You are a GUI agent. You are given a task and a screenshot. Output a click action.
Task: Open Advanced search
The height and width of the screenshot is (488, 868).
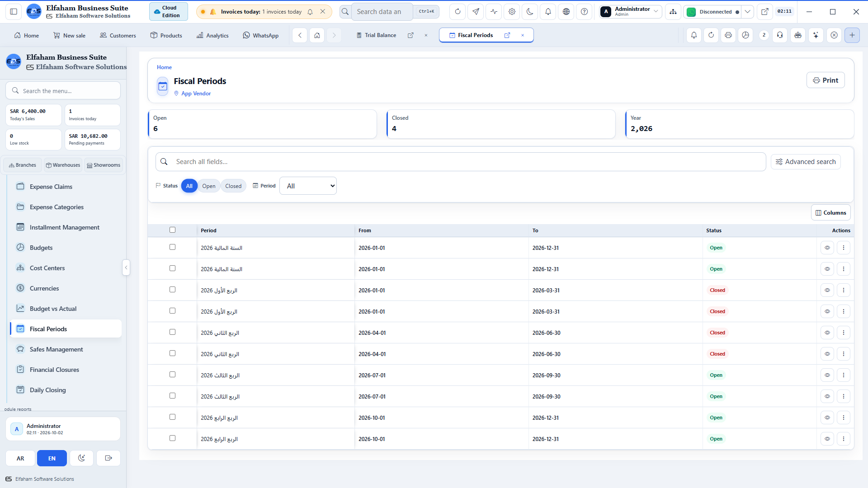[x=806, y=162]
